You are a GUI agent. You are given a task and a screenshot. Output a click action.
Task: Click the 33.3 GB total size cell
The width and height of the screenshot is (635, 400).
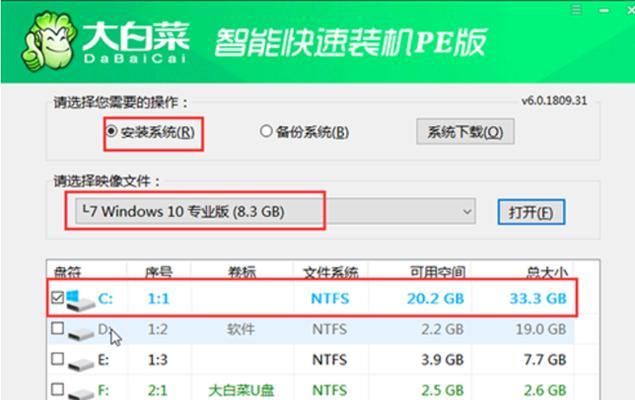538,298
